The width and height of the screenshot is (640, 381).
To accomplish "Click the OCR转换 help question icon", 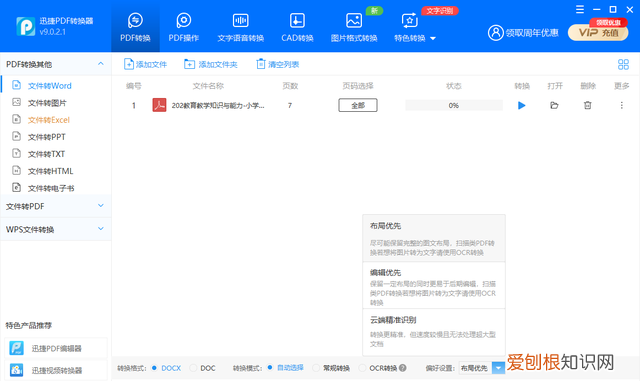I will (403, 368).
